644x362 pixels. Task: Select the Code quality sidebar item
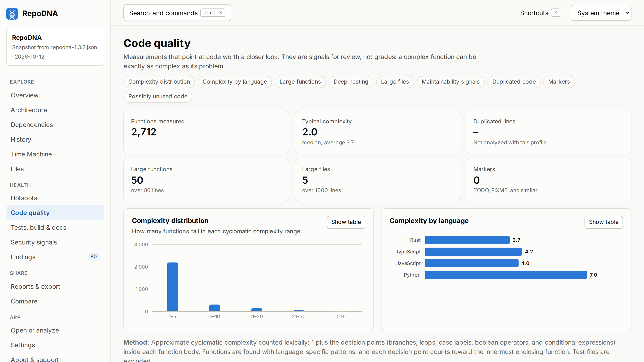pyautogui.click(x=55, y=213)
